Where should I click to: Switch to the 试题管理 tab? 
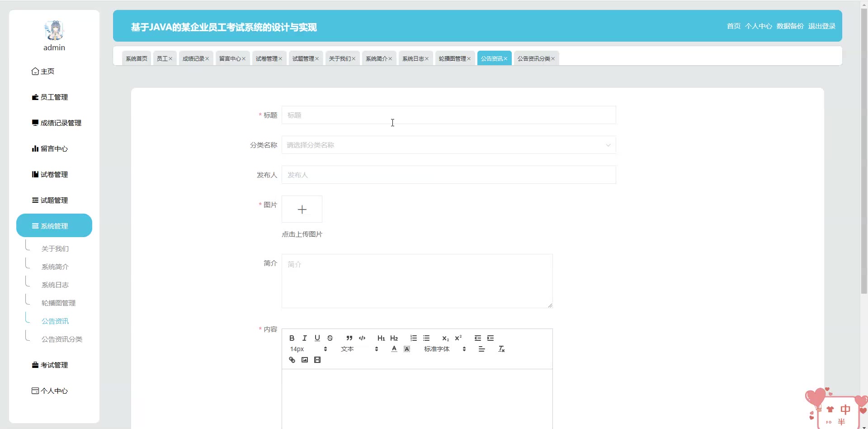point(303,58)
